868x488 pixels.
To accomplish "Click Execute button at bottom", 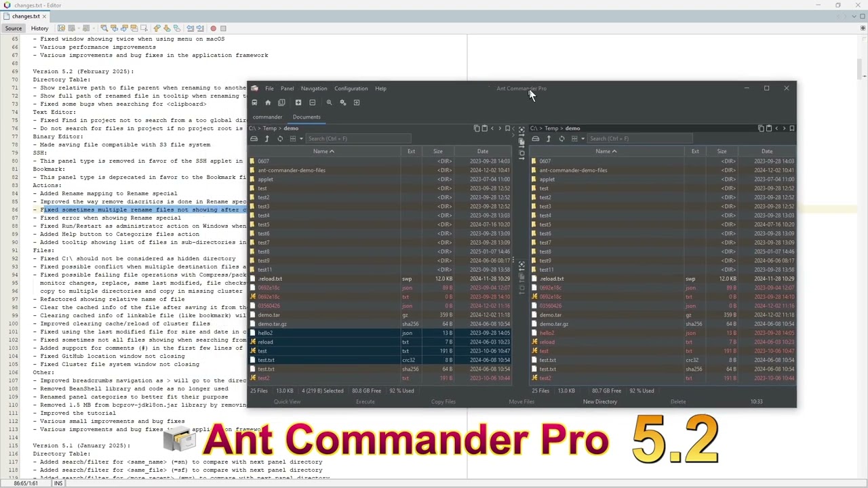I will [366, 402].
